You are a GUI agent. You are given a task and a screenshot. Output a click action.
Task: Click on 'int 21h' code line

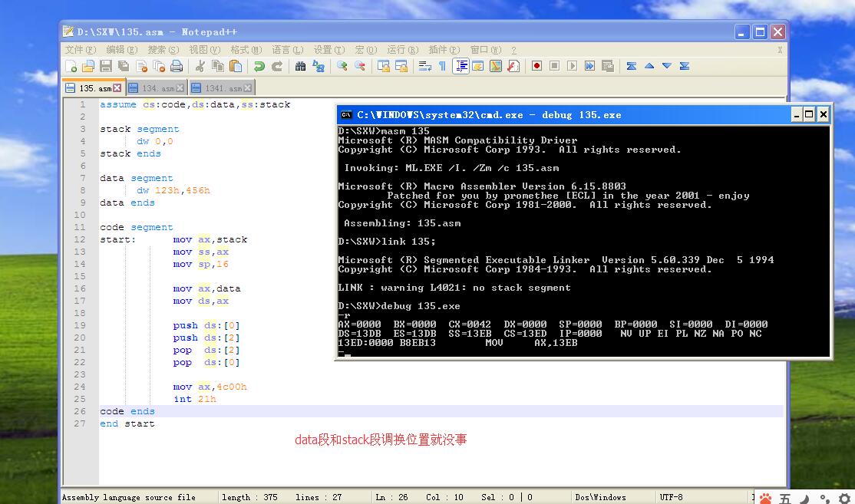pyautogui.click(x=195, y=399)
